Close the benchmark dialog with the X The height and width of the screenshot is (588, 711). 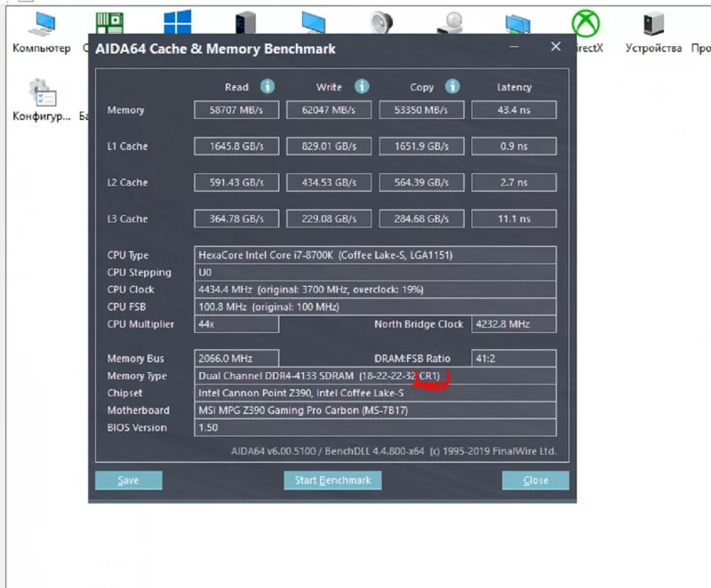tap(556, 47)
